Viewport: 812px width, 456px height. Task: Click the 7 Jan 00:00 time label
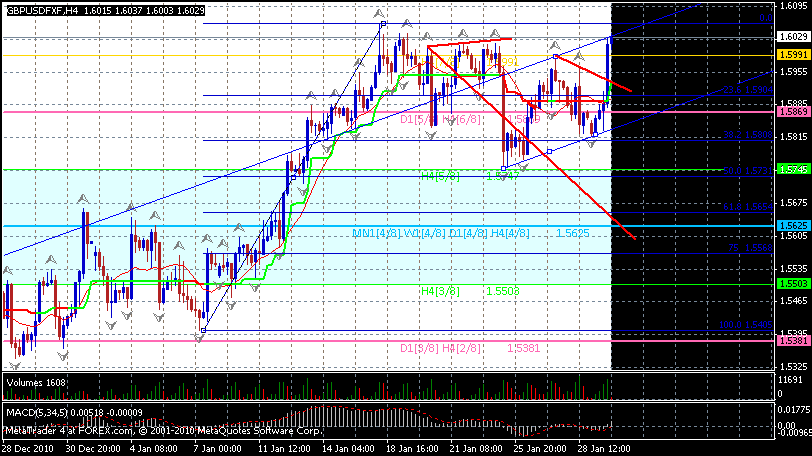tap(217, 448)
